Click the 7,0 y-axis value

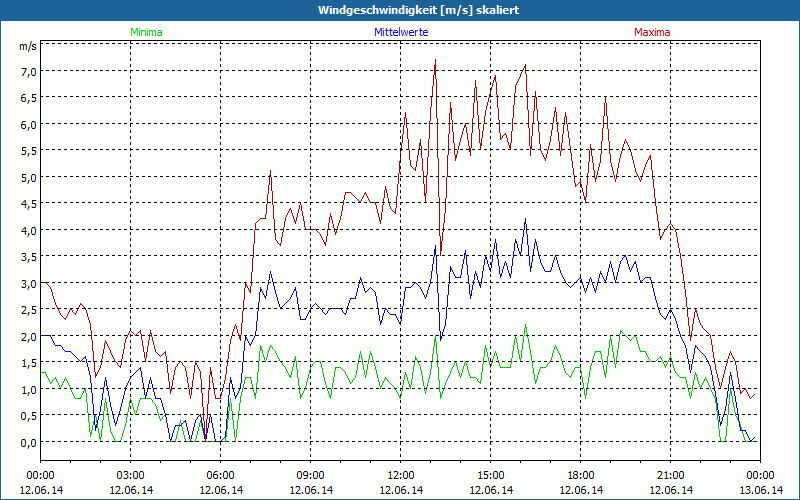[x=29, y=72]
